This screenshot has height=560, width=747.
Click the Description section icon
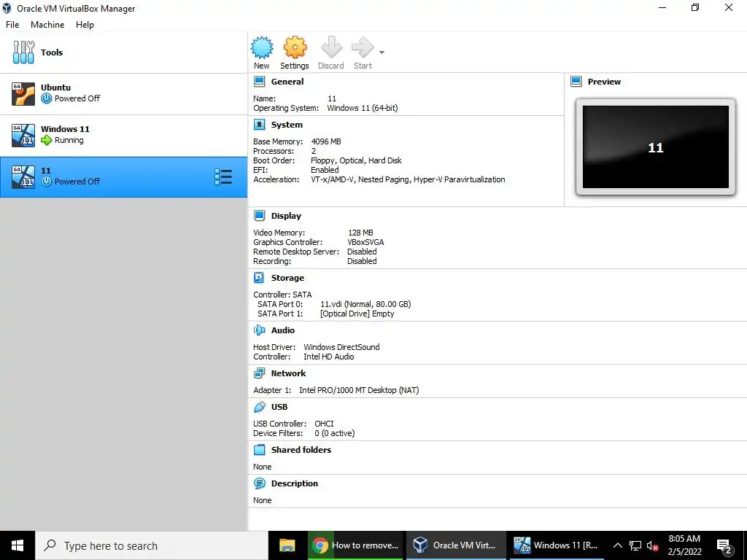pos(259,483)
